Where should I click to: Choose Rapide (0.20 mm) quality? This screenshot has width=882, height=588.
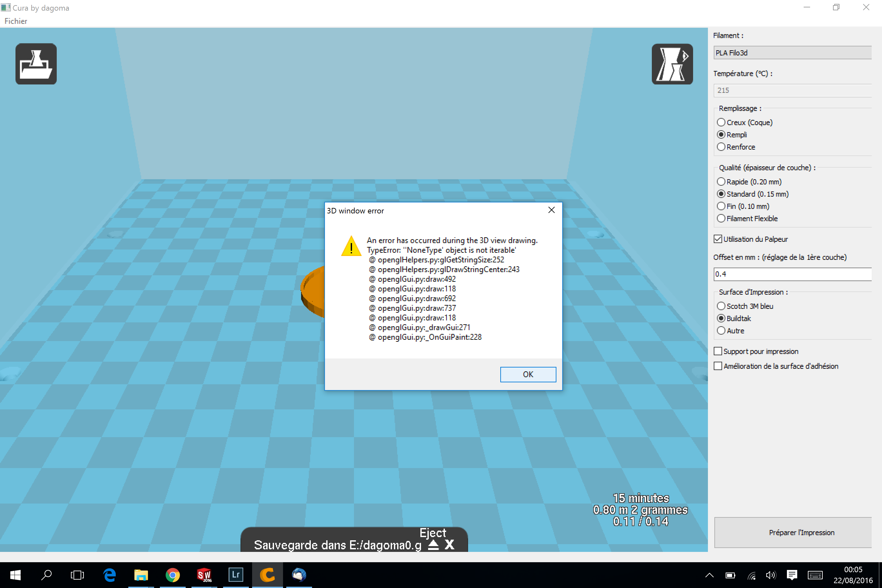pyautogui.click(x=749, y=182)
